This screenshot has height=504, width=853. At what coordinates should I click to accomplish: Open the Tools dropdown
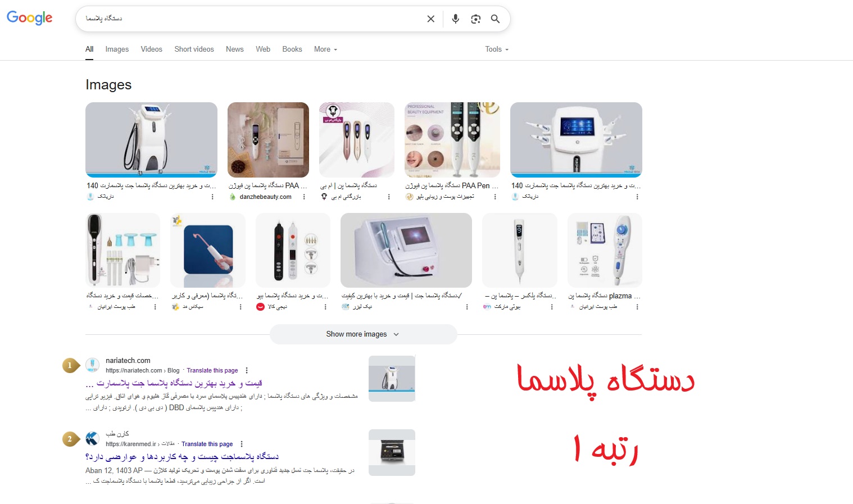click(x=497, y=49)
